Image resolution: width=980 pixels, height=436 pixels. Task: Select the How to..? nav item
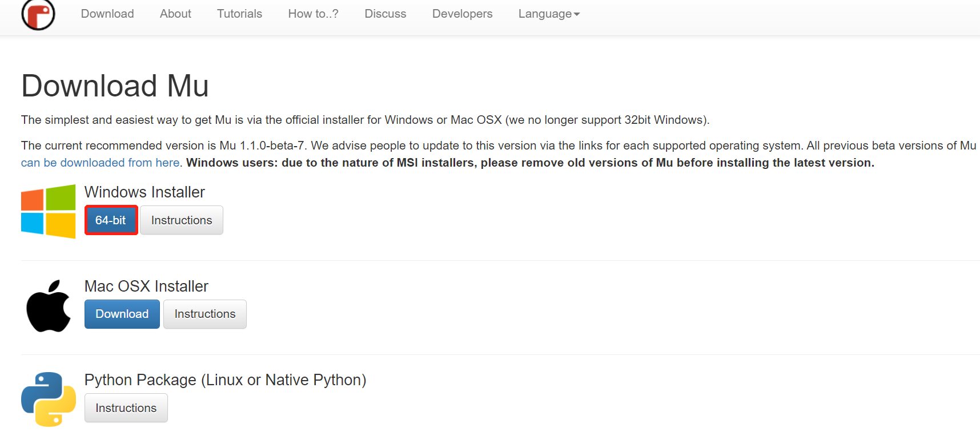coord(313,14)
